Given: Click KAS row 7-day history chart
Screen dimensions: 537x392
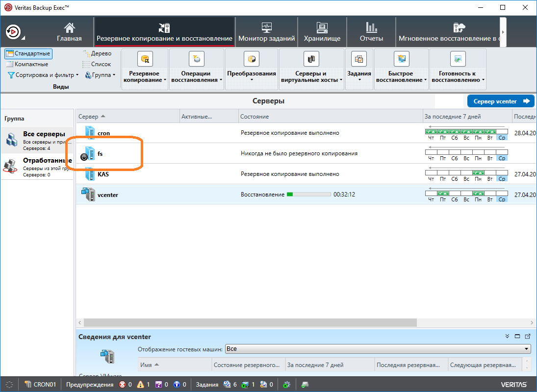Looking at the screenshot, I should click(466, 174).
